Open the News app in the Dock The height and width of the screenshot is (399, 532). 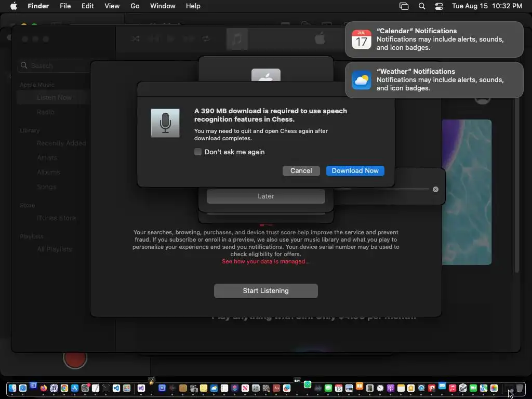245,388
